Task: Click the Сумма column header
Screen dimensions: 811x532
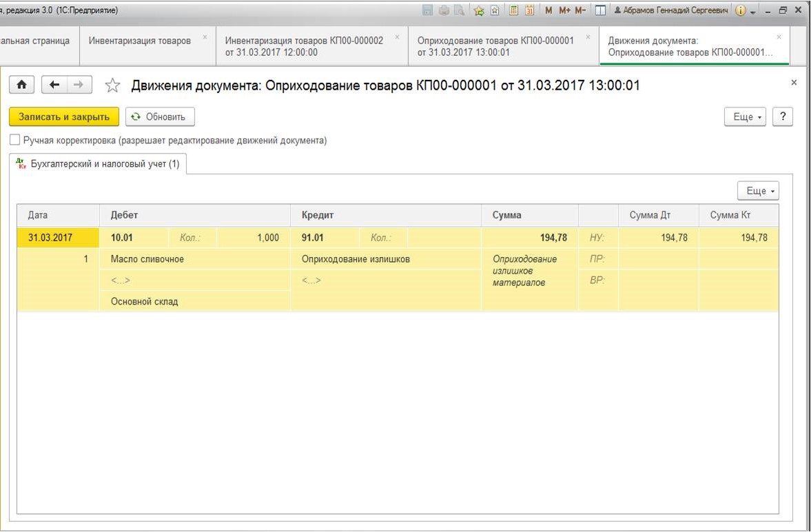Action: (530, 215)
